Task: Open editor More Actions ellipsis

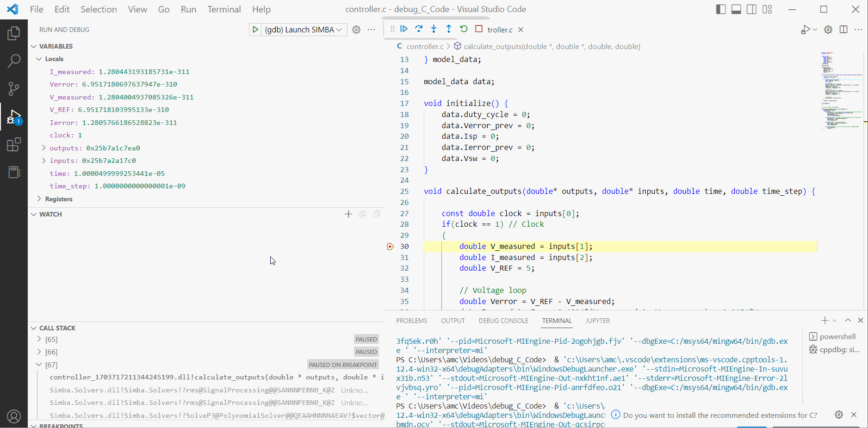Action: (858, 30)
